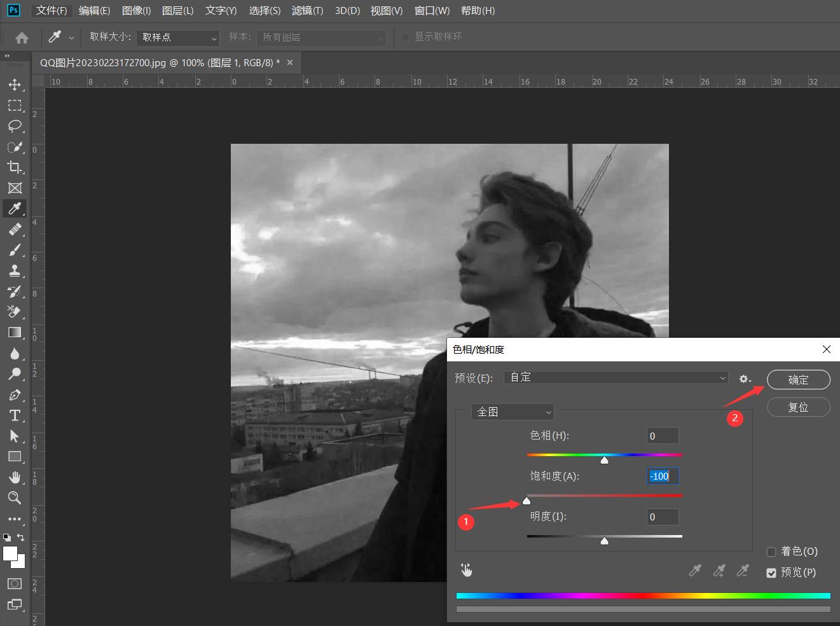Screen dimensions: 840x626
Task: Expand the toolbar double-arrow toggle
Action: (8, 56)
